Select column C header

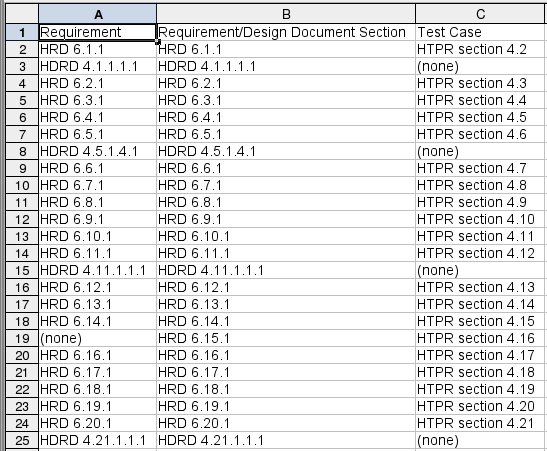[x=481, y=14]
